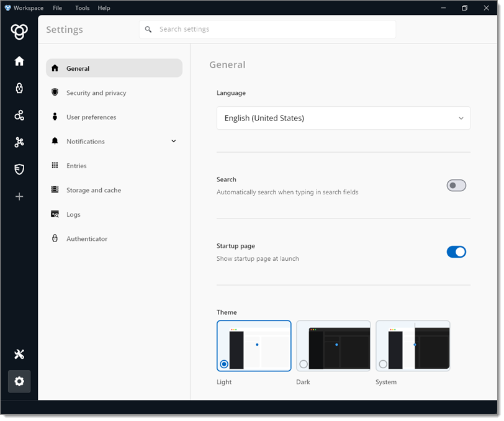Screen dimensions: 504x421
Task: Open the Tools menu
Action: 83,8
